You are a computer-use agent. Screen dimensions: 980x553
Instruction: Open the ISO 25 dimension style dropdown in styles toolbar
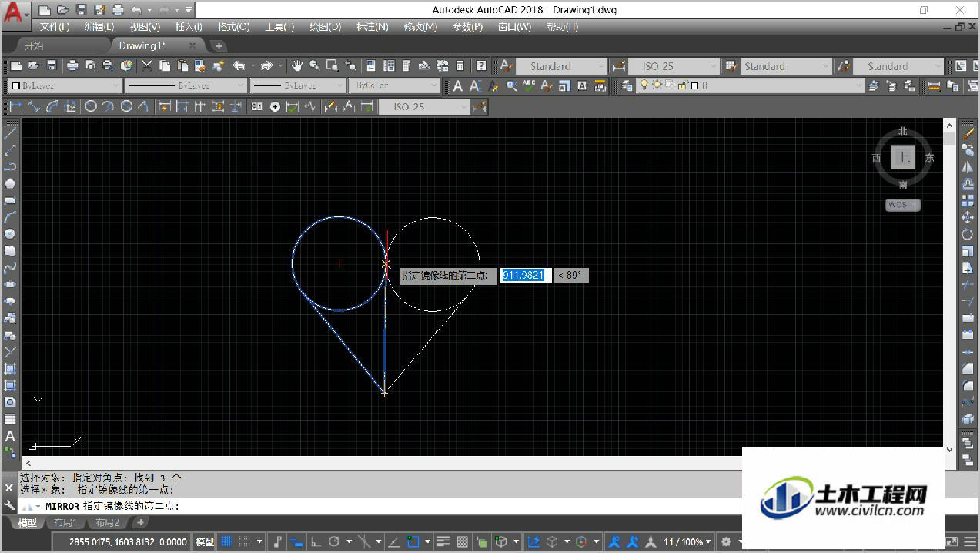pos(674,66)
